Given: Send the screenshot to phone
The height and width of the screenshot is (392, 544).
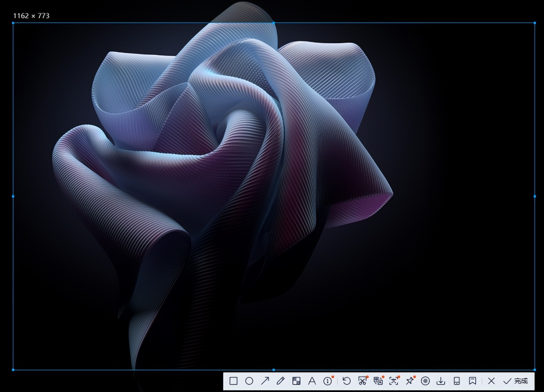Looking at the screenshot, I should point(457,381).
